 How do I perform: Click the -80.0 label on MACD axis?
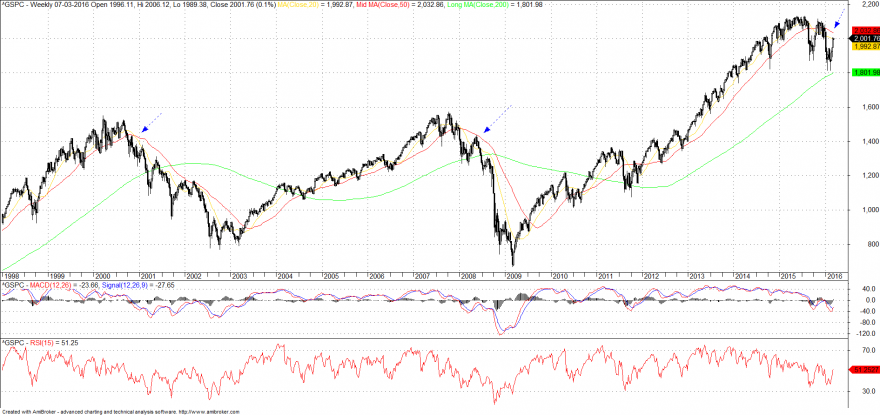(x=868, y=322)
